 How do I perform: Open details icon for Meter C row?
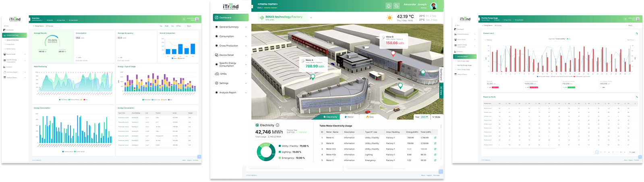435,160
